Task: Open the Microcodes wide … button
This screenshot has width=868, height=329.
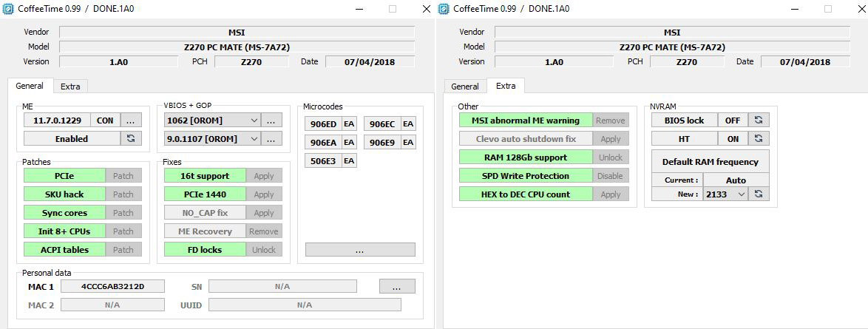Action: click(x=360, y=250)
